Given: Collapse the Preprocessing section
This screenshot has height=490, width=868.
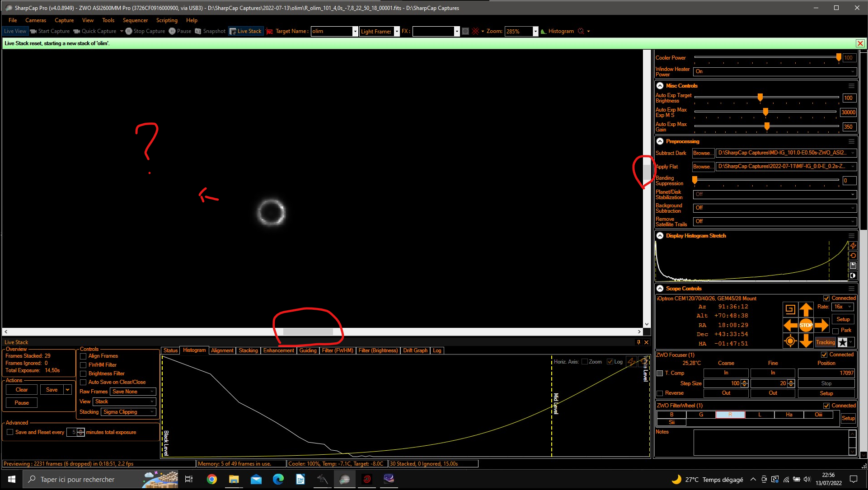Looking at the screenshot, I should (660, 141).
